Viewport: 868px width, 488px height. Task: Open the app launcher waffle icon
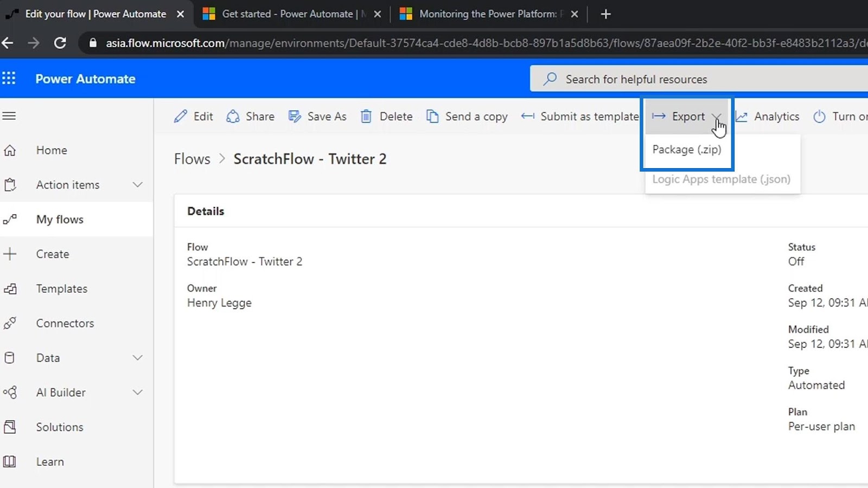tap(9, 79)
